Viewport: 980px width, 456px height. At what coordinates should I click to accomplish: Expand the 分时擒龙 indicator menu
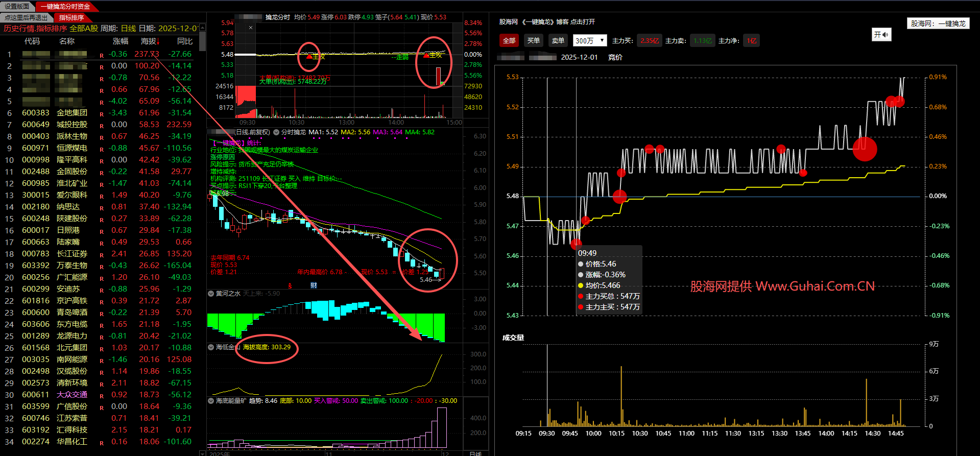[x=276, y=132]
